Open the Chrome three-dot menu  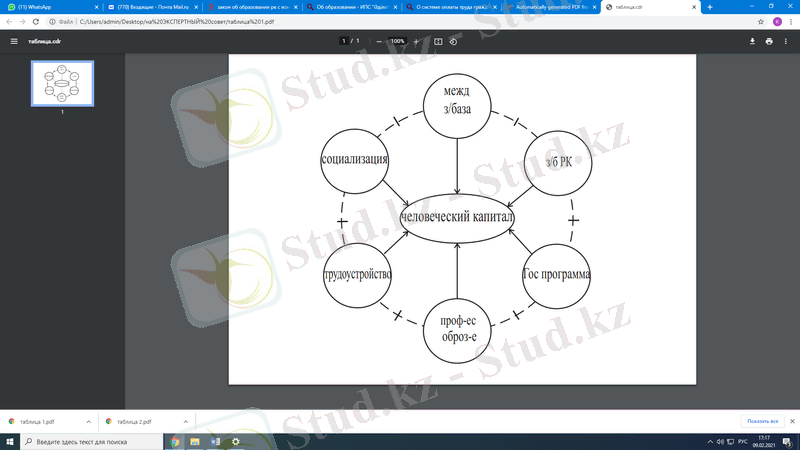(791, 21)
